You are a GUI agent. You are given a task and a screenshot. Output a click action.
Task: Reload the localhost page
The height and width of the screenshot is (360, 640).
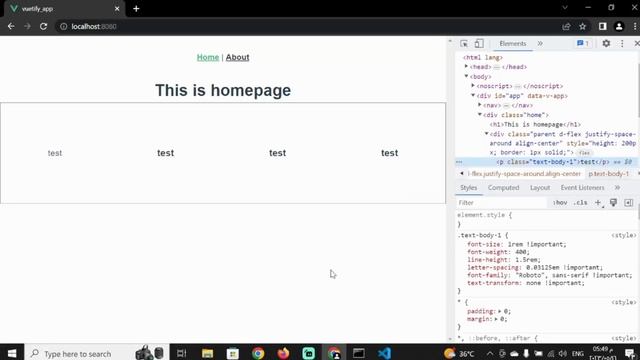click(43, 27)
